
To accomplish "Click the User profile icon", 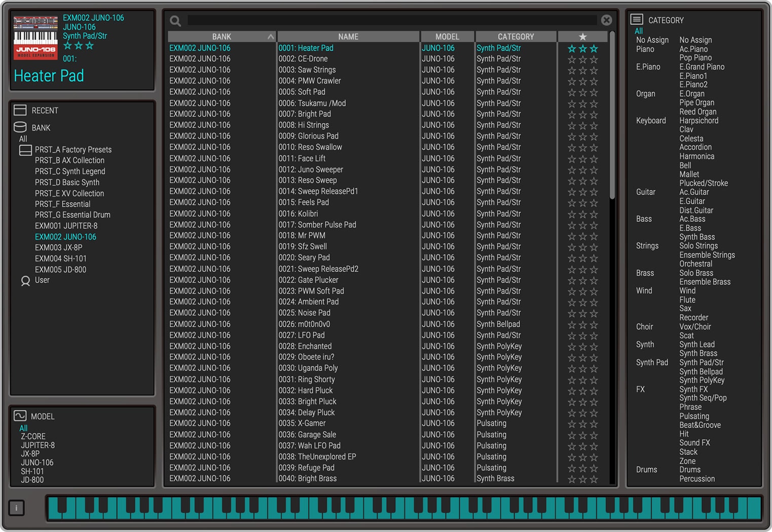I will (25, 281).
